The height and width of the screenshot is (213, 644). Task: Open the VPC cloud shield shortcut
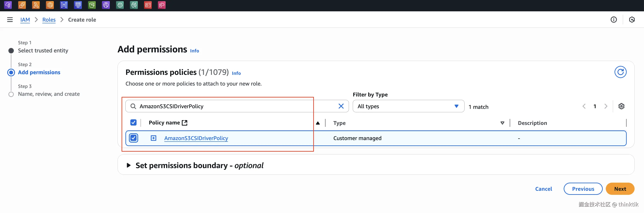click(8, 5)
